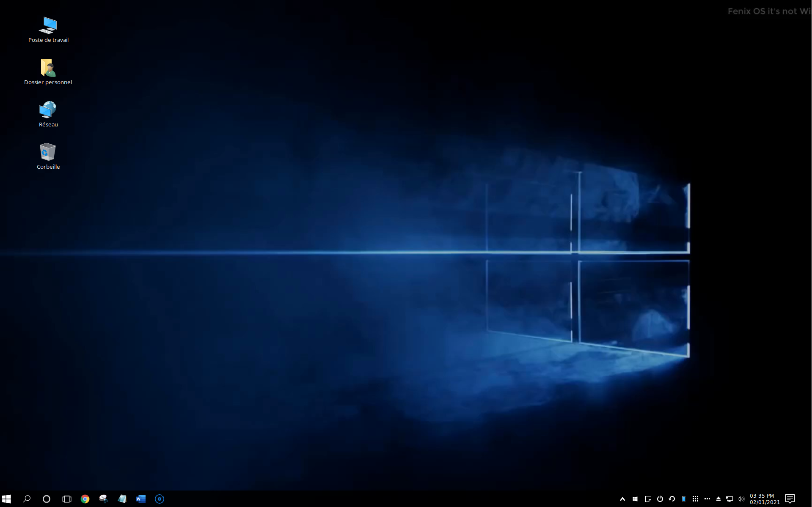Launch the scissors snipping tool in taskbar
Viewport: 812px width, 507px height.
click(104, 499)
